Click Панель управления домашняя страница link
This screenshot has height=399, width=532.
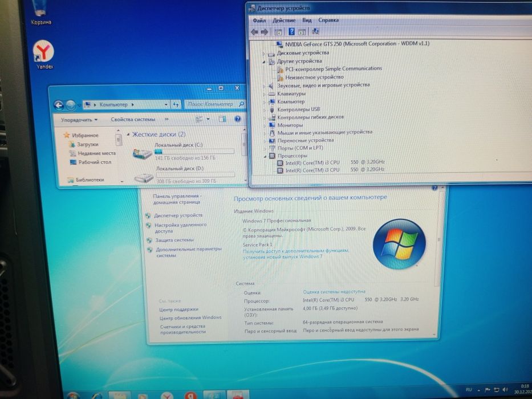tap(177, 199)
